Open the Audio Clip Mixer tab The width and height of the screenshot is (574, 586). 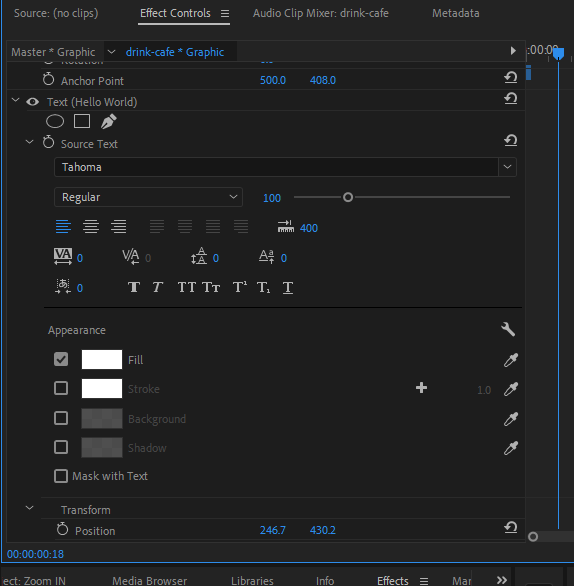[321, 13]
